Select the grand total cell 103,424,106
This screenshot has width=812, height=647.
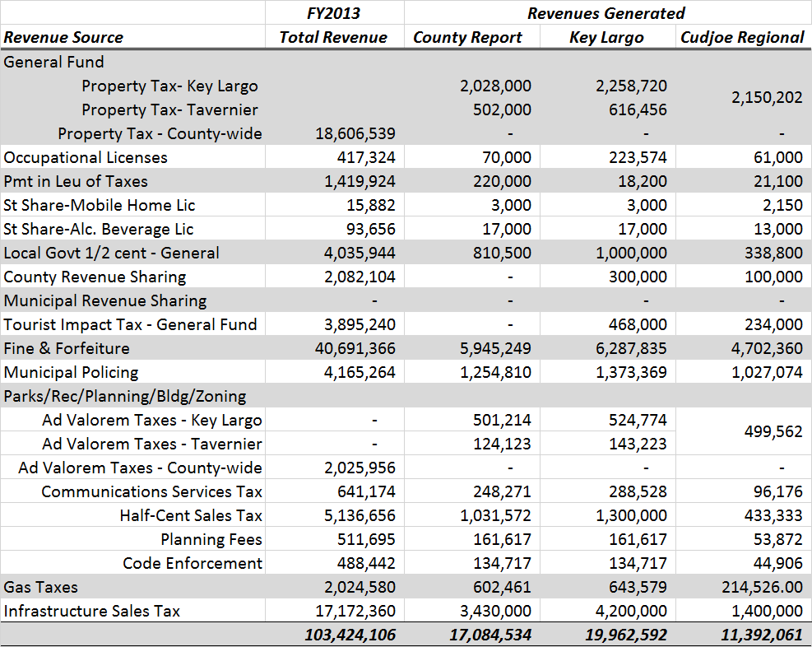[339, 635]
